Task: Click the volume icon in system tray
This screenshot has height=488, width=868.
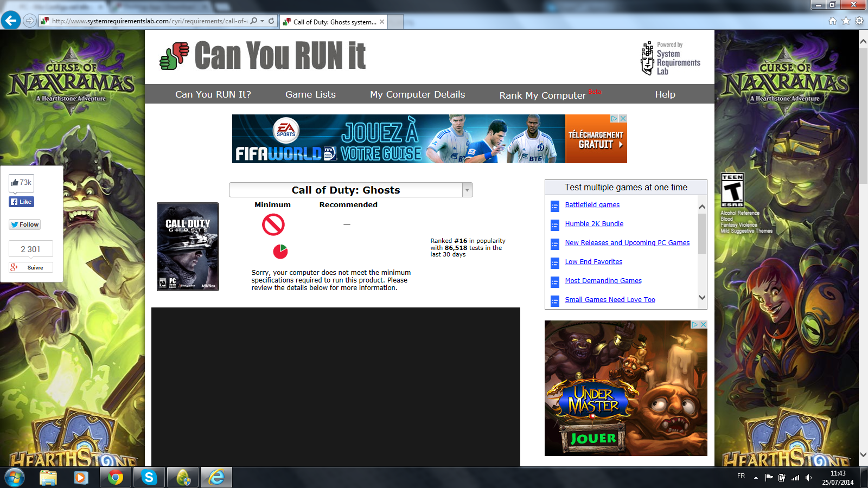Action: pyautogui.click(x=808, y=478)
